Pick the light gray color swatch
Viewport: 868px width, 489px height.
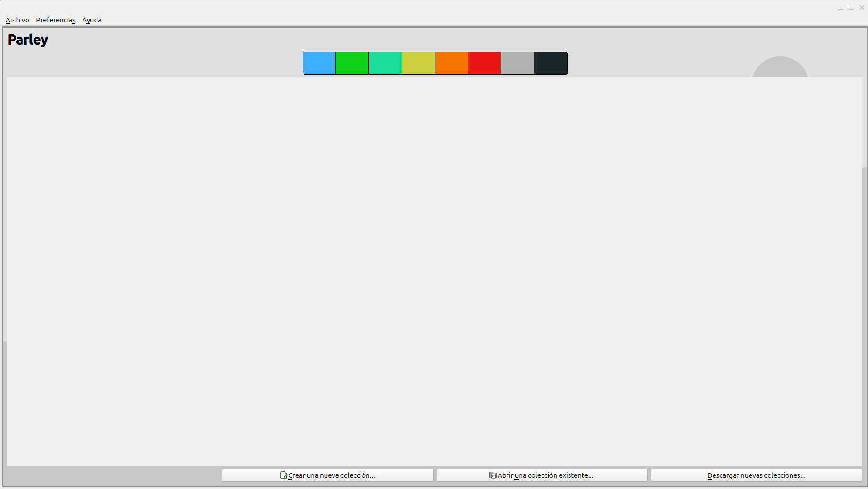point(518,63)
